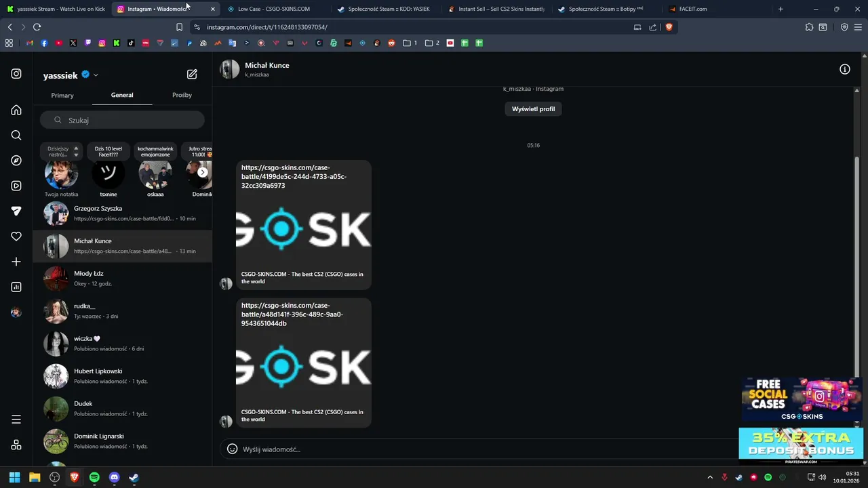Click first CSGO-SKINS link preview image
The width and height of the screenshot is (868, 488).
tap(303, 230)
